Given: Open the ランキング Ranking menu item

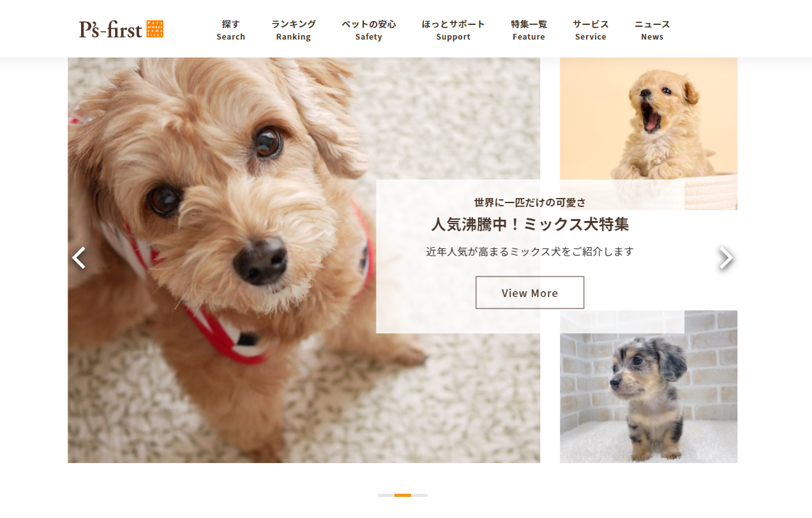Looking at the screenshot, I should click(x=293, y=30).
